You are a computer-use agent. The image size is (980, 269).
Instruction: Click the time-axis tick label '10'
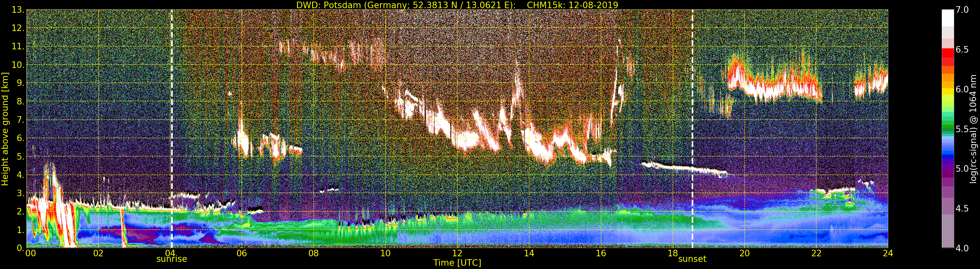tap(385, 253)
